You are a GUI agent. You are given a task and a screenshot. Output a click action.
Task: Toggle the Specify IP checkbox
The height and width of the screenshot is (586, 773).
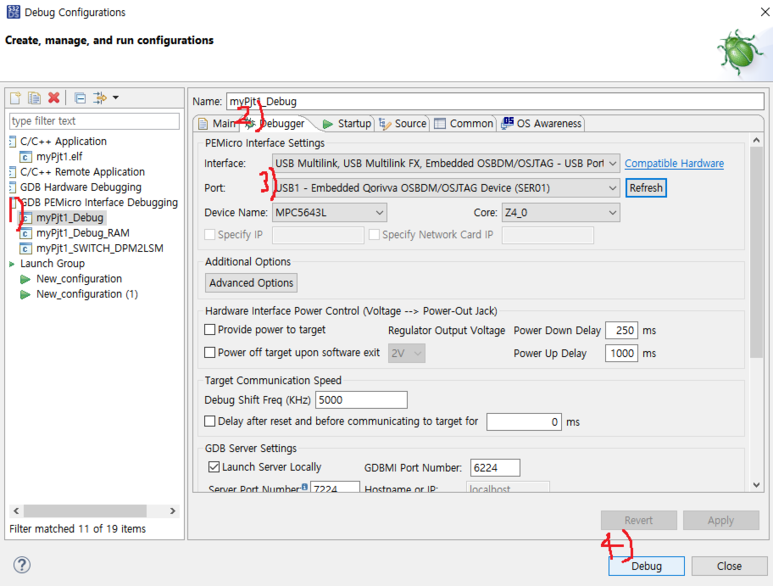pos(210,235)
